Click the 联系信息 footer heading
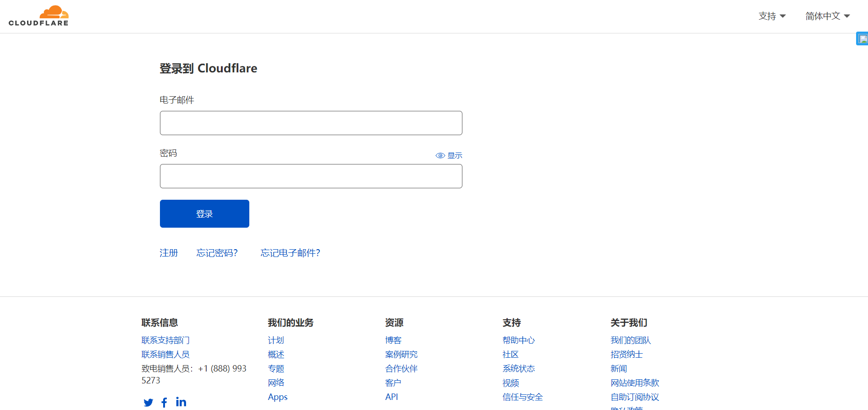This screenshot has width=868, height=410. (159, 323)
